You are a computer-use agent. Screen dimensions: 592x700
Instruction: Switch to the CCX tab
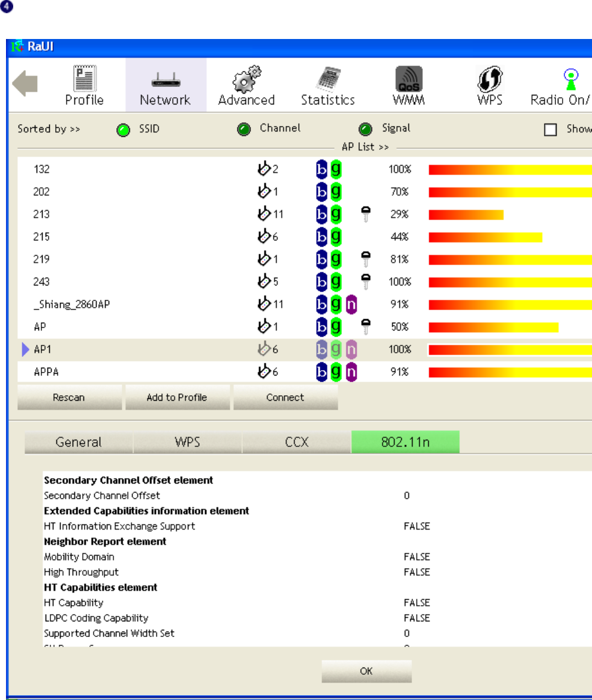tap(297, 442)
